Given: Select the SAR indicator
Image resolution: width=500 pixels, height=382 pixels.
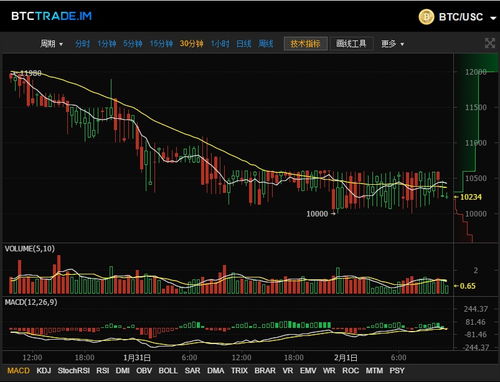Looking at the screenshot, I should (x=192, y=371).
